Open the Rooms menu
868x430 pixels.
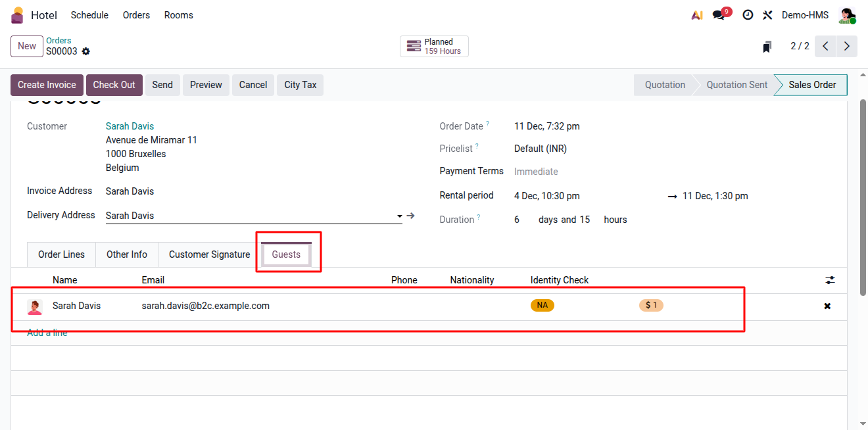coord(178,15)
